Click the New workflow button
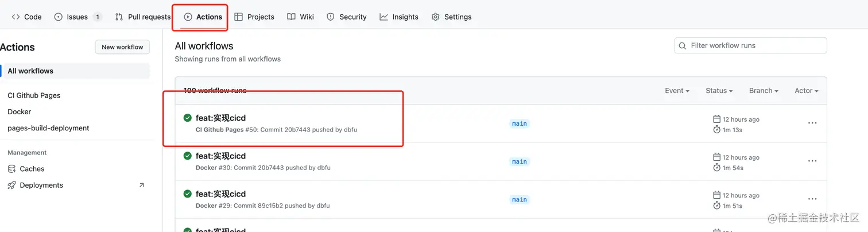This screenshot has width=868, height=232. [x=122, y=47]
